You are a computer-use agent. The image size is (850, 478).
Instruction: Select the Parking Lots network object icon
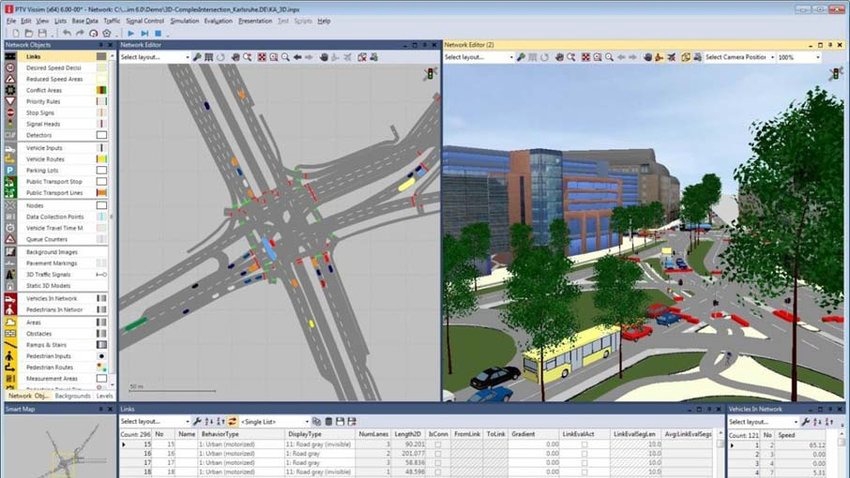9,170
